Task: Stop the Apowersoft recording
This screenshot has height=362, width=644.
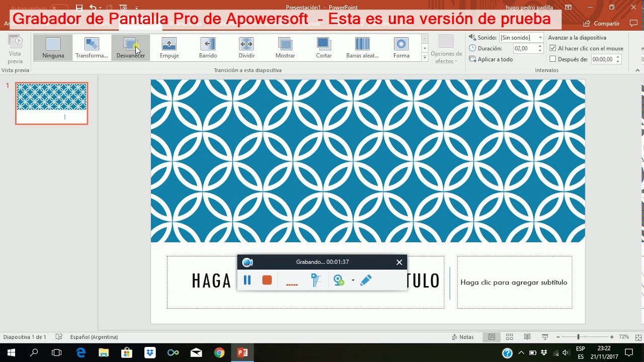Action: 267,280
